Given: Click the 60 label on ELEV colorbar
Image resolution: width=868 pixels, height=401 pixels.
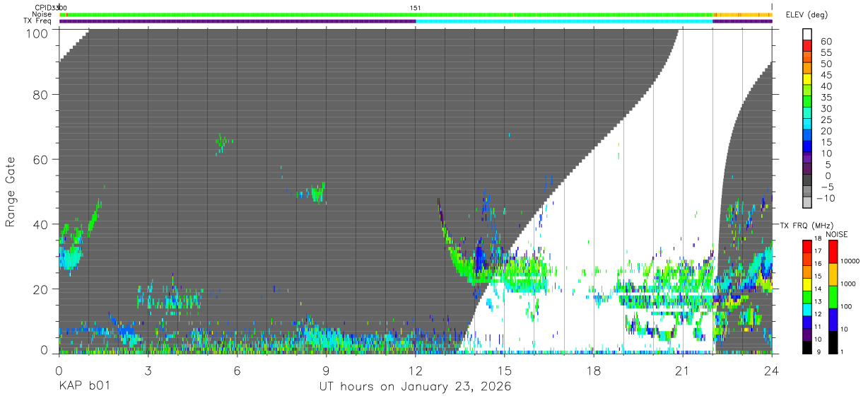Looking at the screenshot, I should [x=826, y=42].
